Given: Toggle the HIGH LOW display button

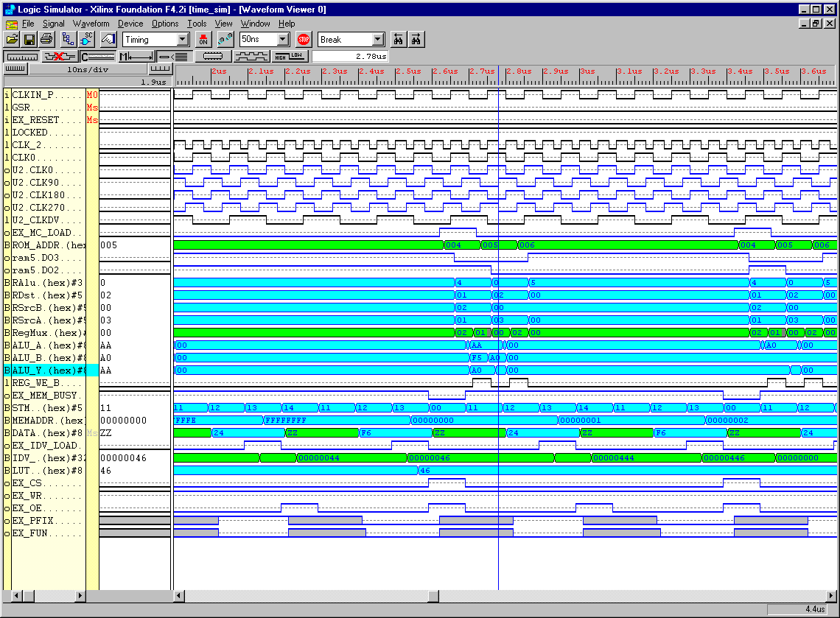Looking at the screenshot, I should click(290, 56).
